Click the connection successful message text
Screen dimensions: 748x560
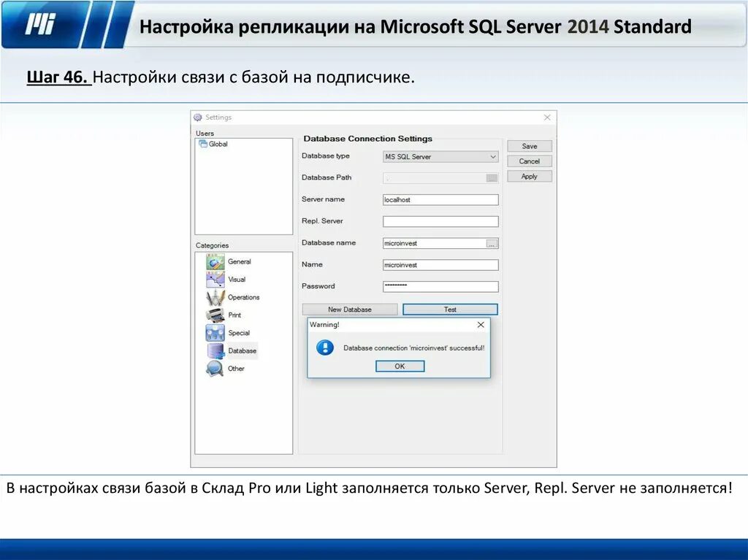(413, 348)
